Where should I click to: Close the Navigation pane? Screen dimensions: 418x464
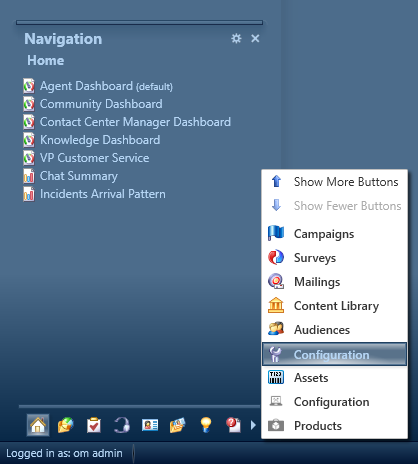[x=255, y=38]
